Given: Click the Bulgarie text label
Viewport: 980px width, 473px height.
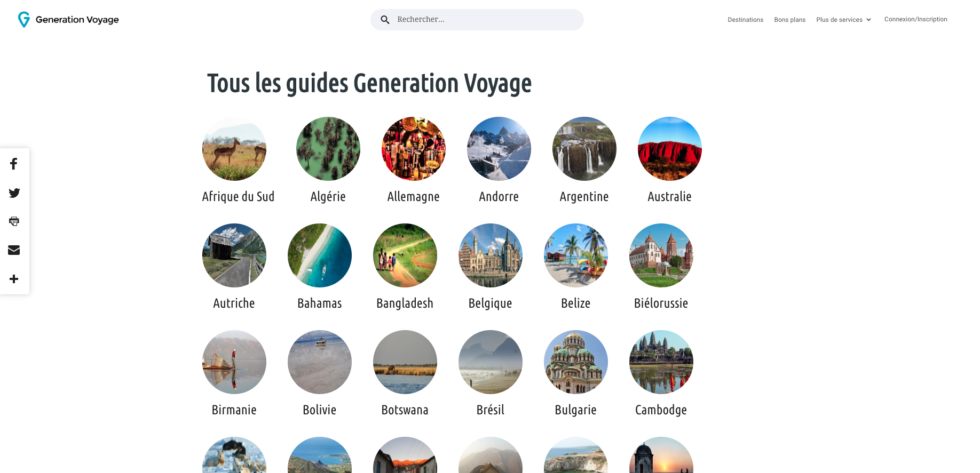Looking at the screenshot, I should [576, 410].
